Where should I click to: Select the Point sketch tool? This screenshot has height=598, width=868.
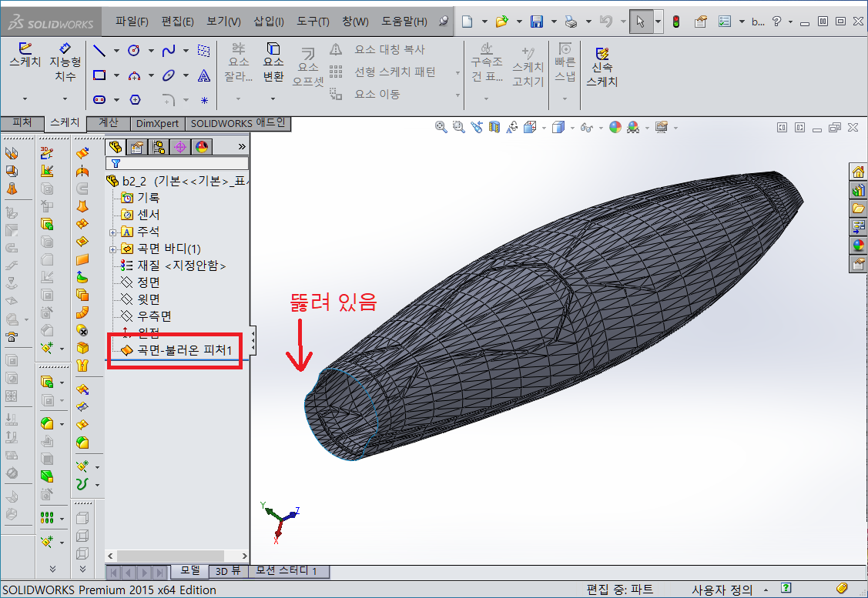(204, 100)
